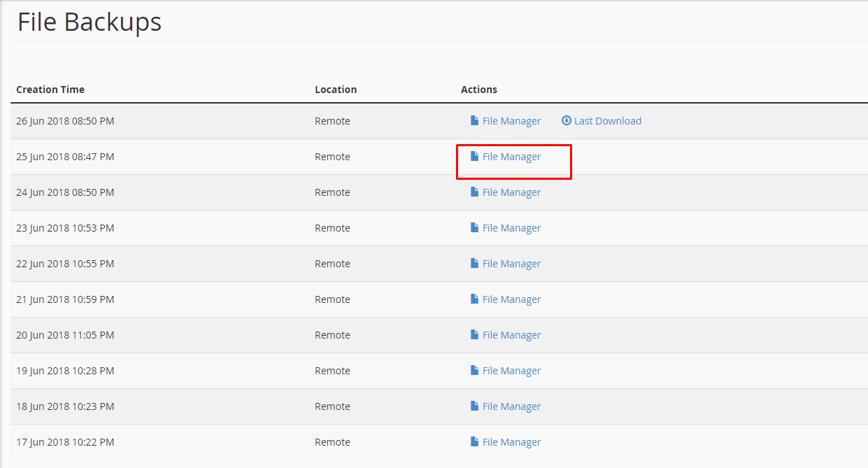Click the Location column header
868x468 pixels.
336,90
